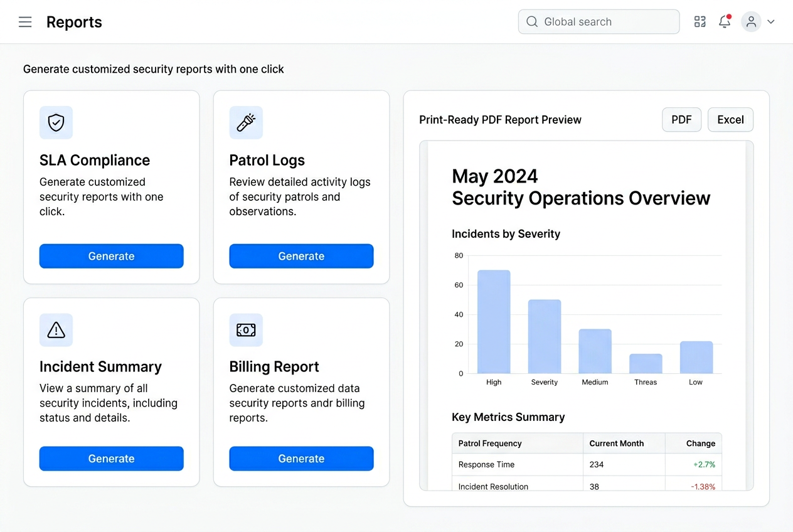This screenshot has width=793, height=532.
Task: Click the user avatar icon
Action: [751, 22]
